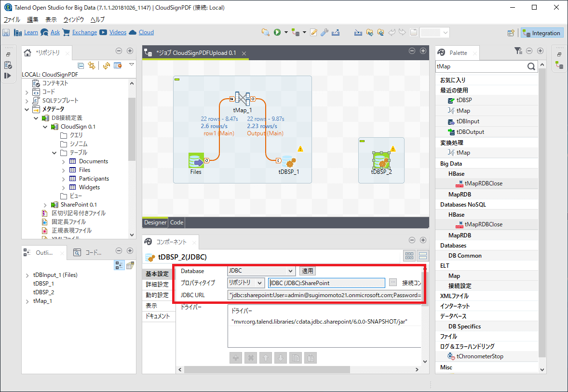This screenshot has height=392, width=568.
Task: Minimize the Palette panel
Action: (x=529, y=51)
